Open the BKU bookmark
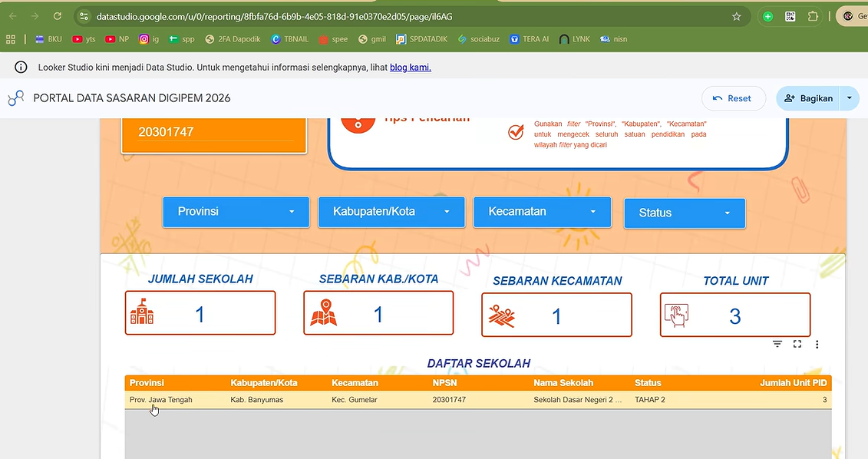The image size is (868, 459). click(x=48, y=38)
